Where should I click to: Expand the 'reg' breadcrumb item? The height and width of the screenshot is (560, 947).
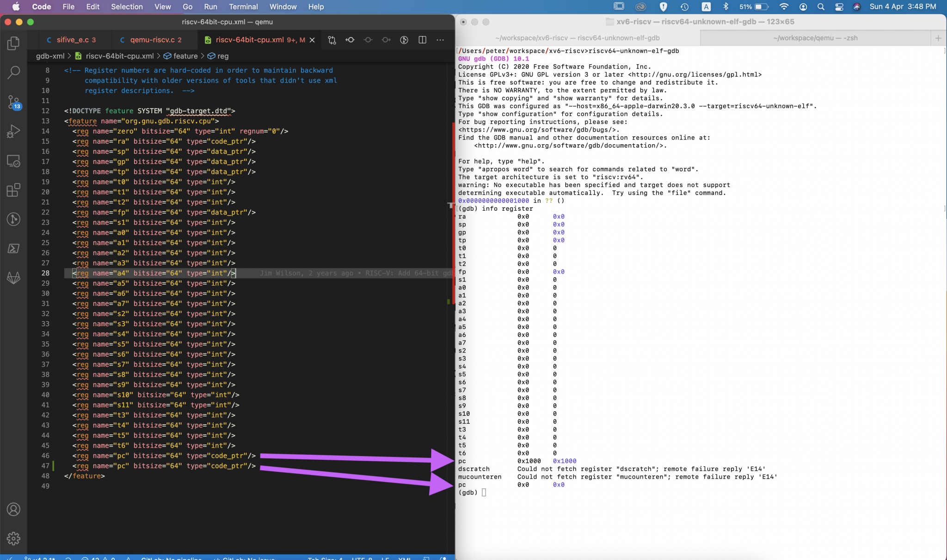coord(222,56)
